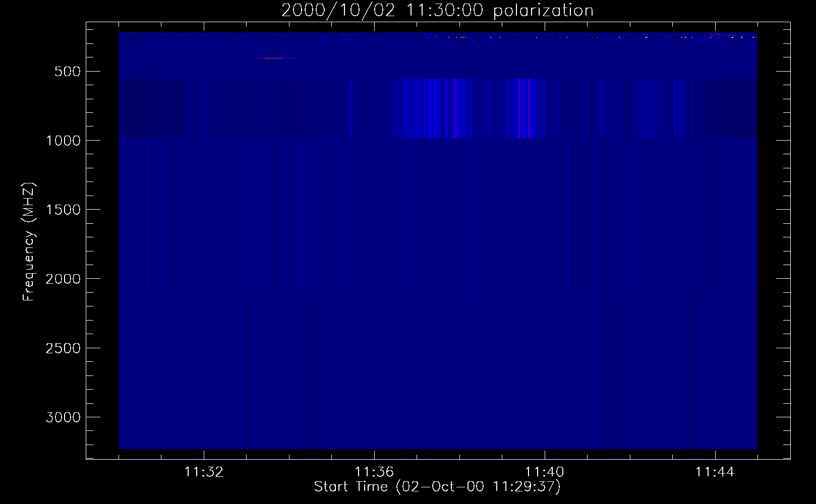The height and width of the screenshot is (504, 816).
Task: Click the 2000 frequency tick label
Action: (63, 279)
